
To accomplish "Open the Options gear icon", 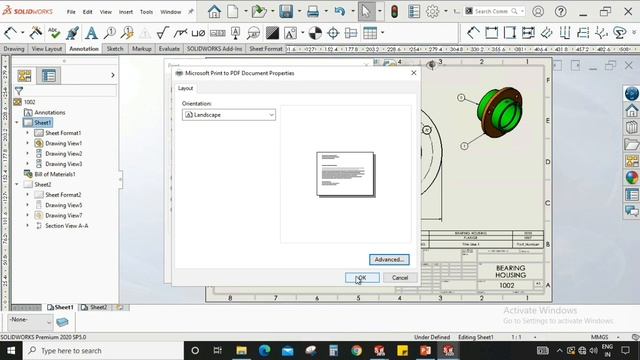I will click(432, 11).
